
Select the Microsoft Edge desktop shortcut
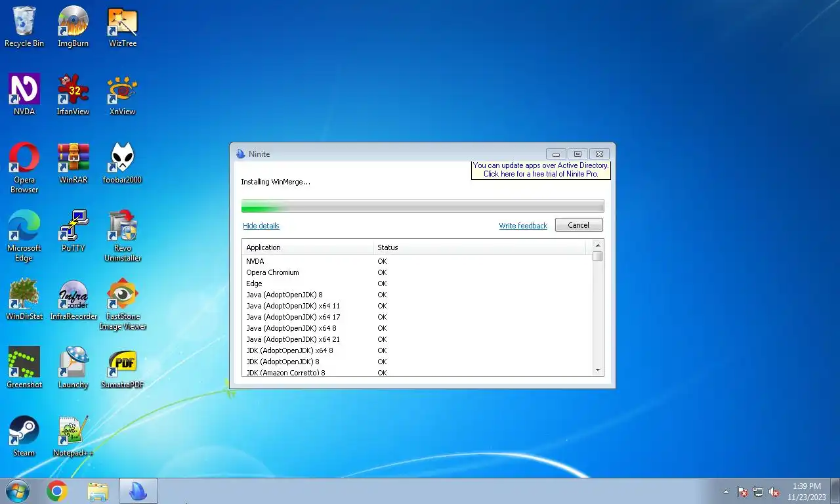[24, 236]
